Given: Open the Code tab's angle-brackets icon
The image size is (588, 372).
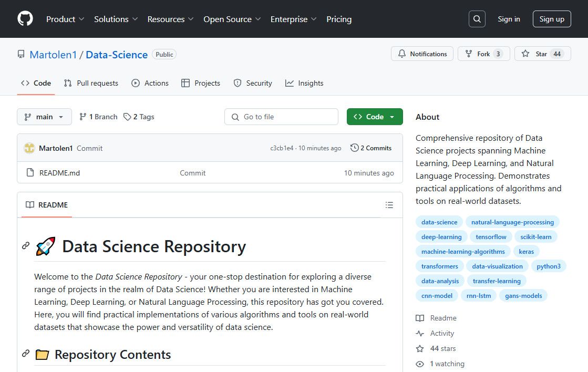Looking at the screenshot, I should pos(25,83).
